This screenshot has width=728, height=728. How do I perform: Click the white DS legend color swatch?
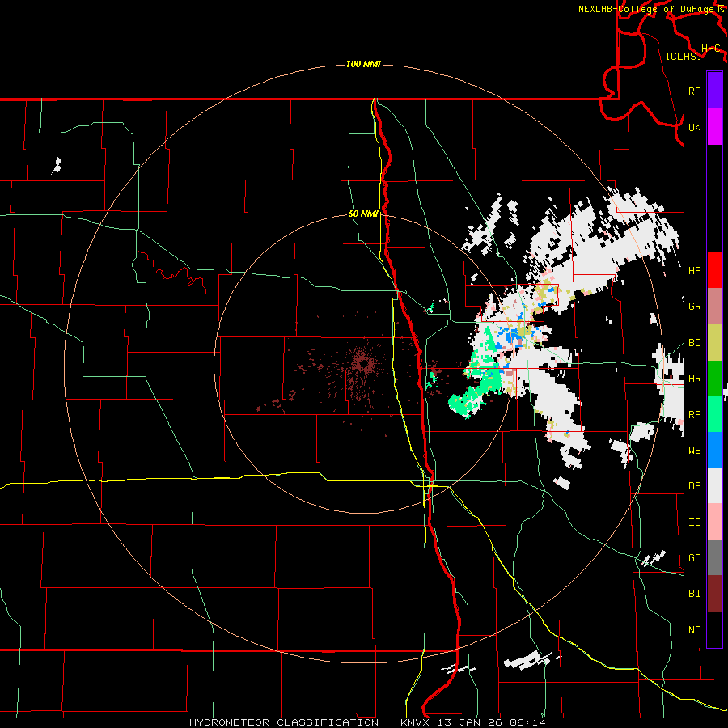714,485
